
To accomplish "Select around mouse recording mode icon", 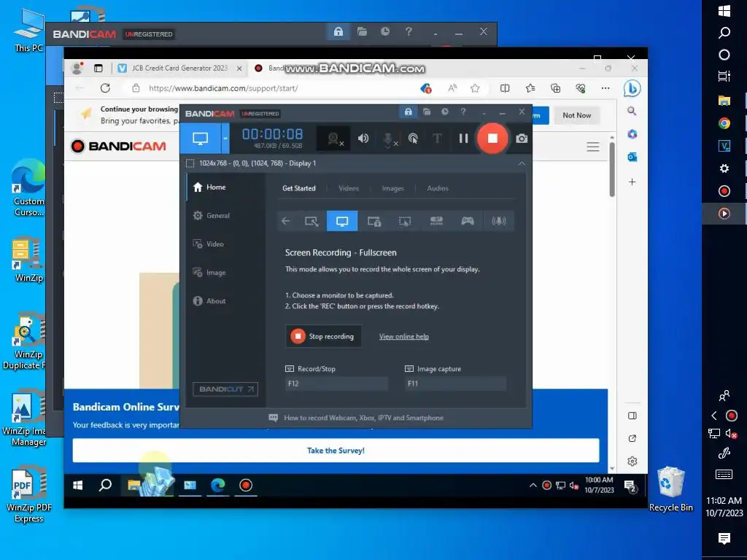I will coord(405,221).
